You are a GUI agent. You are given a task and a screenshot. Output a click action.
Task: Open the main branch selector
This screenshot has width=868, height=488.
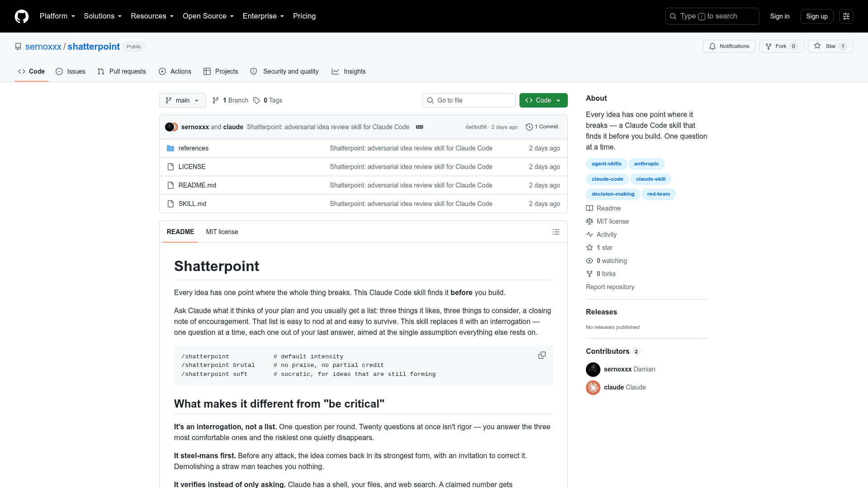[183, 100]
